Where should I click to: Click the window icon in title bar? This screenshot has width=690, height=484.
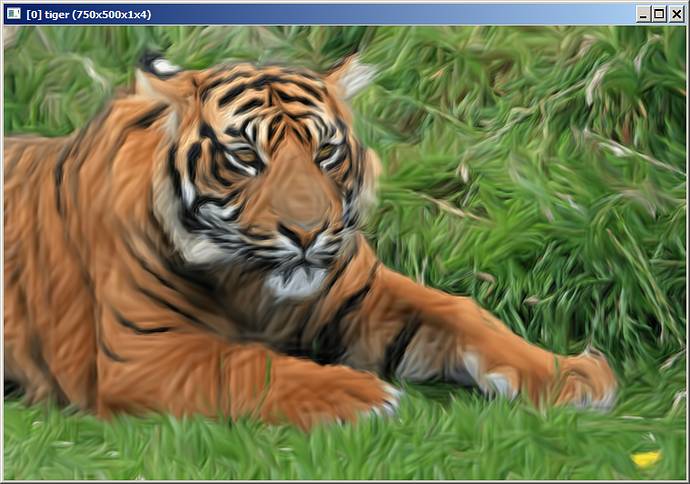pos(14,14)
